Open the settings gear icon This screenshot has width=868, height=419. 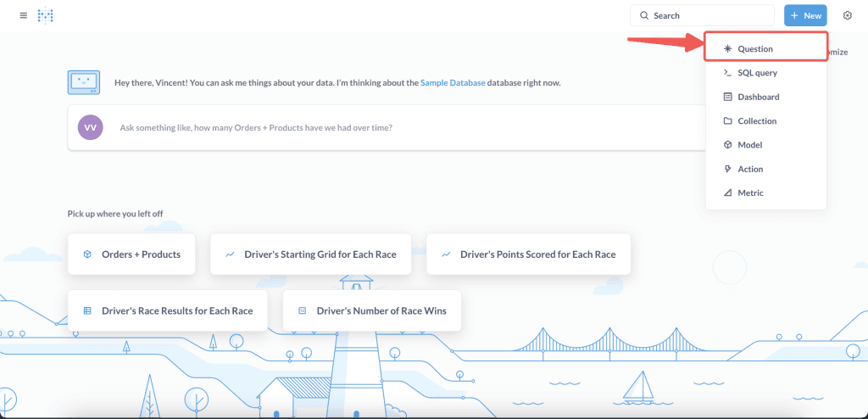pyautogui.click(x=847, y=15)
